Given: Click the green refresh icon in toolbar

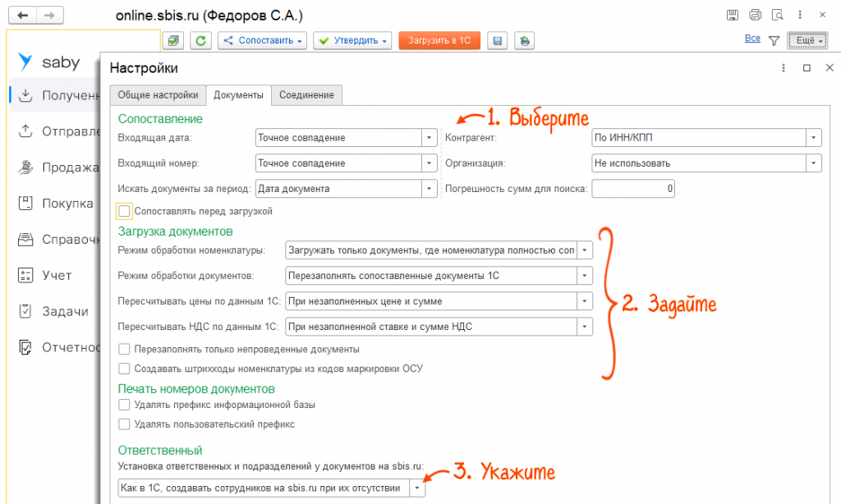Looking at the screenshot, I should (x=201, y=40).
